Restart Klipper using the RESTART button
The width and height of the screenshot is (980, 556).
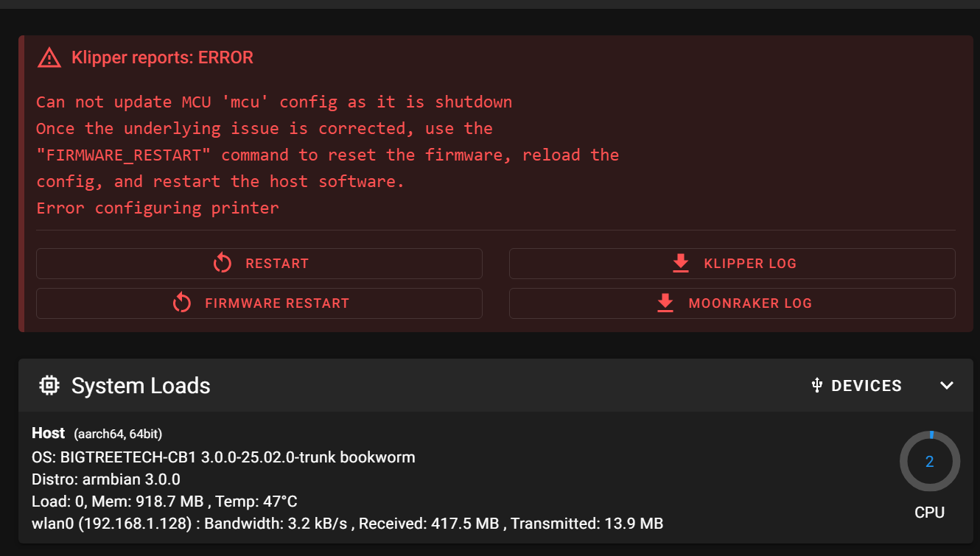pos(259,264)
